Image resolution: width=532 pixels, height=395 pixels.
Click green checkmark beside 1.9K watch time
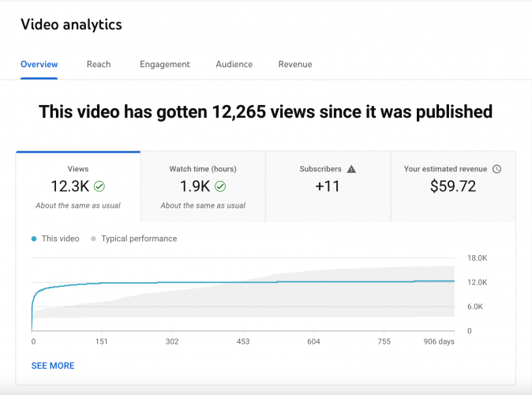pyautogui.click(x=220, y=187)
